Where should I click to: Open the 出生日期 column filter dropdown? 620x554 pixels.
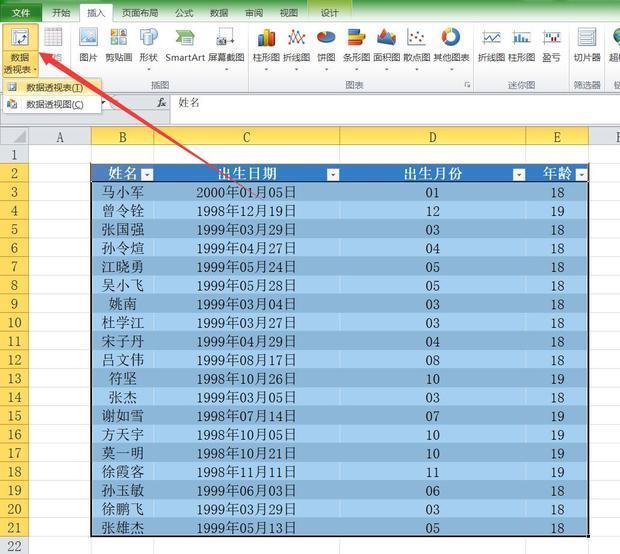[x=333, y=174]
